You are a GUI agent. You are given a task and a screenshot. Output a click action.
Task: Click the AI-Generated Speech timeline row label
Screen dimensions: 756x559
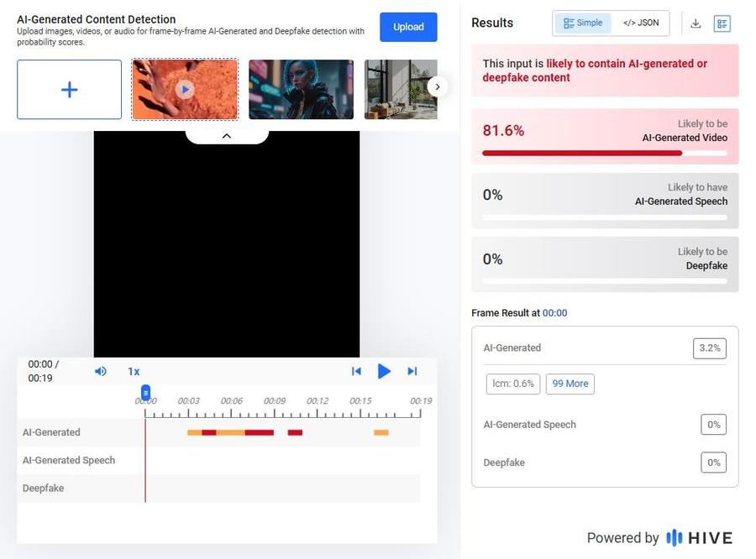pos(69,460)
